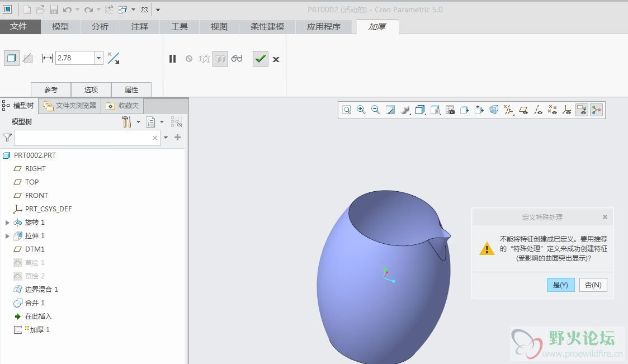This screenshot has width=628, height=364.
Task: Click the regenerate model icon
Action: click(x=110, y=10)
